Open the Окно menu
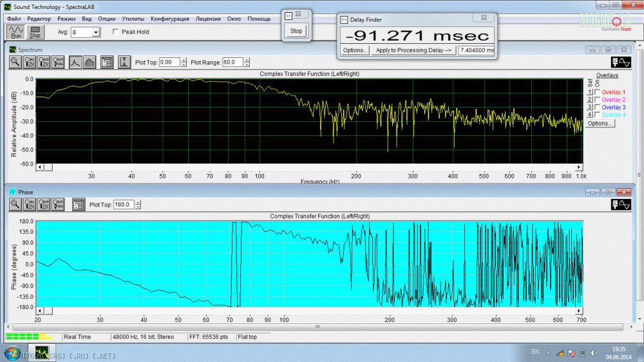644x362 pixels. tap(234, 19)
